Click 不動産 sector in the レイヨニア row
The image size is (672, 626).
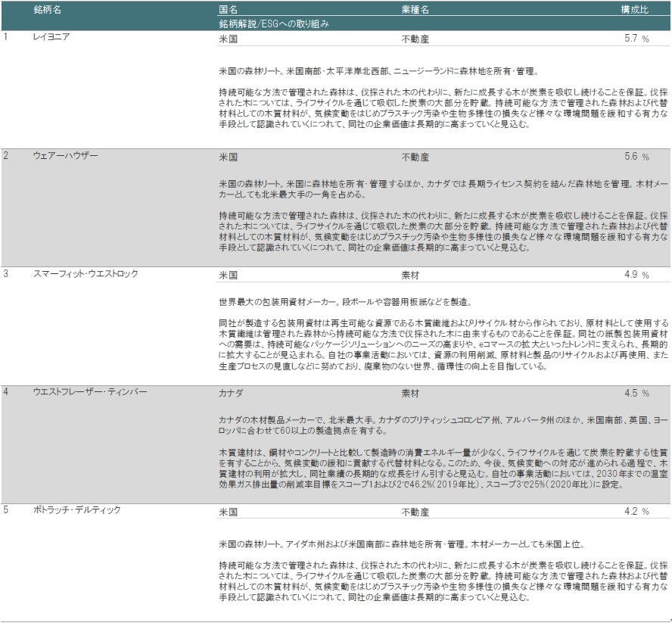click(x=415, y=39)
